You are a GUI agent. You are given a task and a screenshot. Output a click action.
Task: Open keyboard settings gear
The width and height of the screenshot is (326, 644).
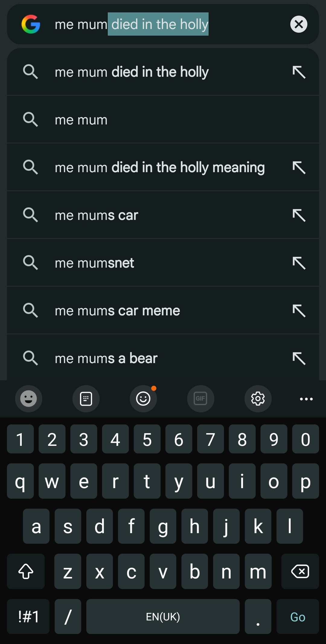(258, 399)
